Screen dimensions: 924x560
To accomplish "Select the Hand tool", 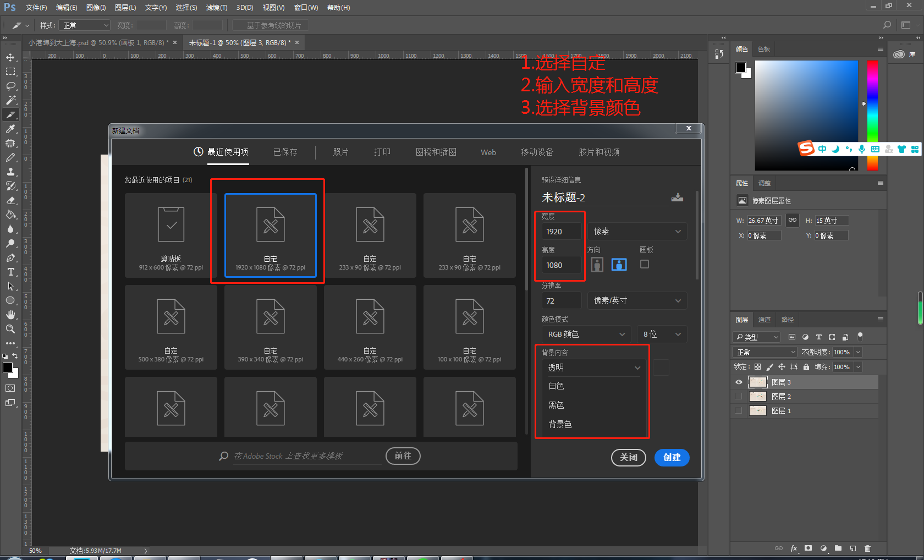I will 10,315.
